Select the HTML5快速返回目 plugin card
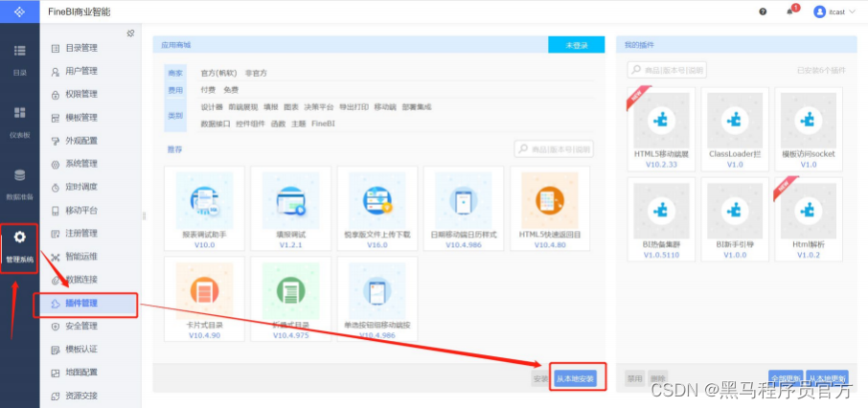Viewport: 868px width, 408px height. click(x=550, y=208)
